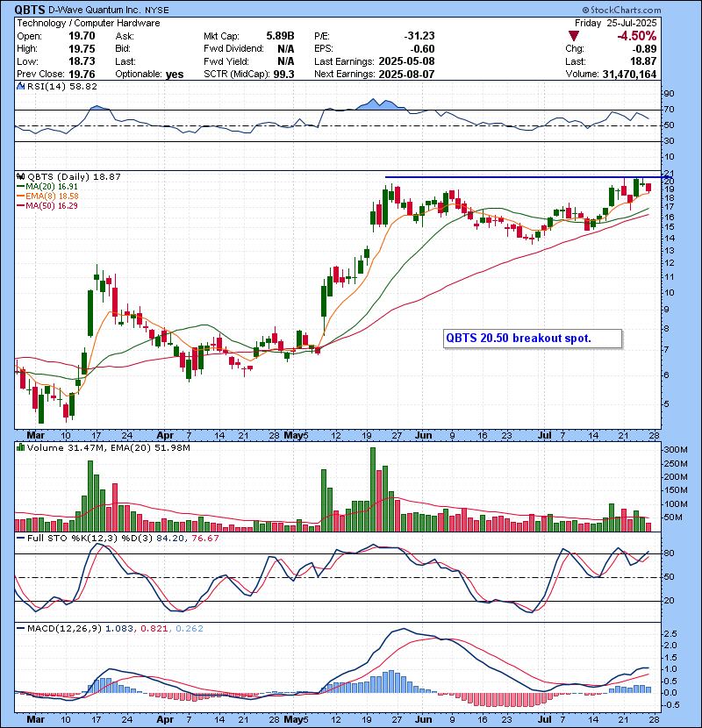The width and height of the screenshot is (702, 728).
Task: Click the Chg value -0.89
Action: pyautogui.click(x=644, y=49)
